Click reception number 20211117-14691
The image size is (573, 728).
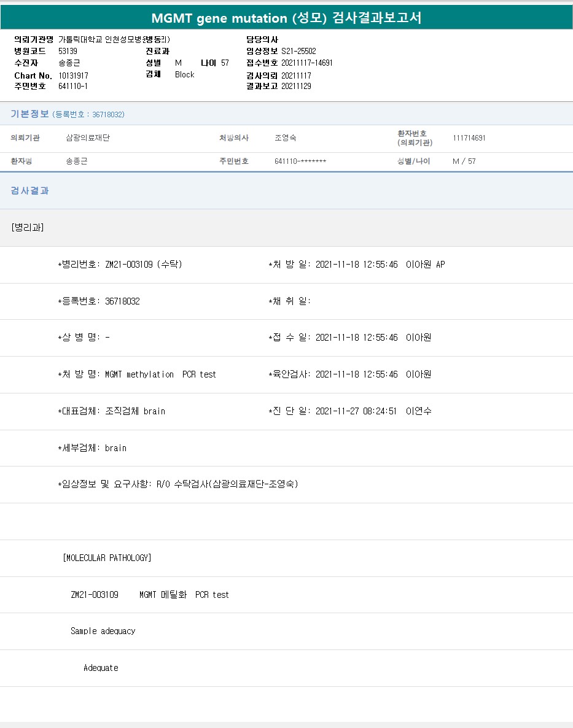(x=306, y=63)
